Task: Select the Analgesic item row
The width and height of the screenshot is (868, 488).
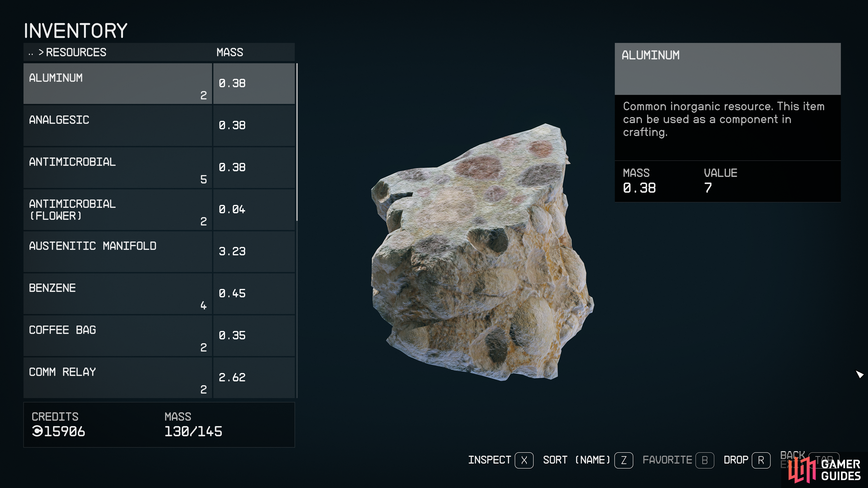Action: 159,126
